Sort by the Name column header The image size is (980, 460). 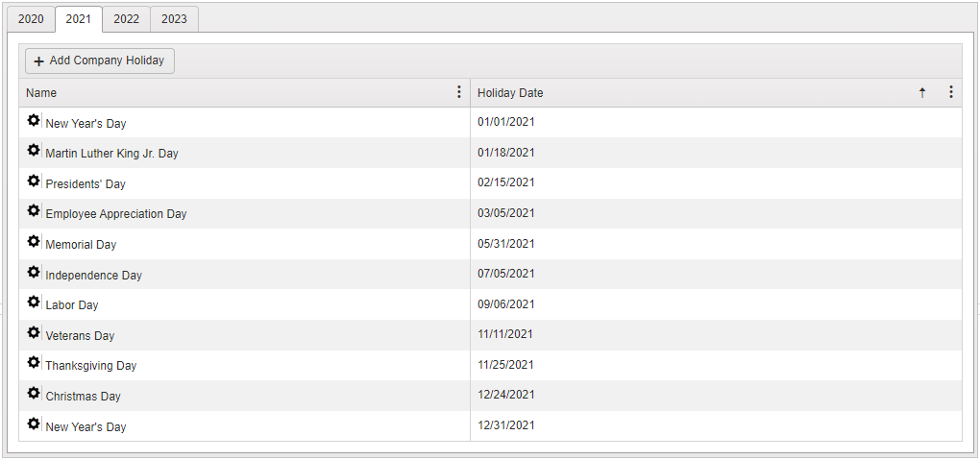pyautogui.click(x=41, y=92)
